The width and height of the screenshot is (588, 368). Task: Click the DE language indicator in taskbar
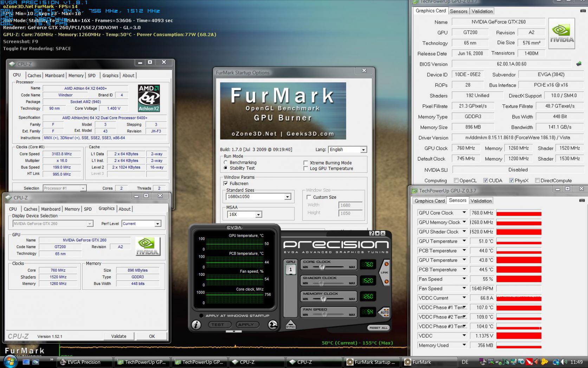(465, 362)
